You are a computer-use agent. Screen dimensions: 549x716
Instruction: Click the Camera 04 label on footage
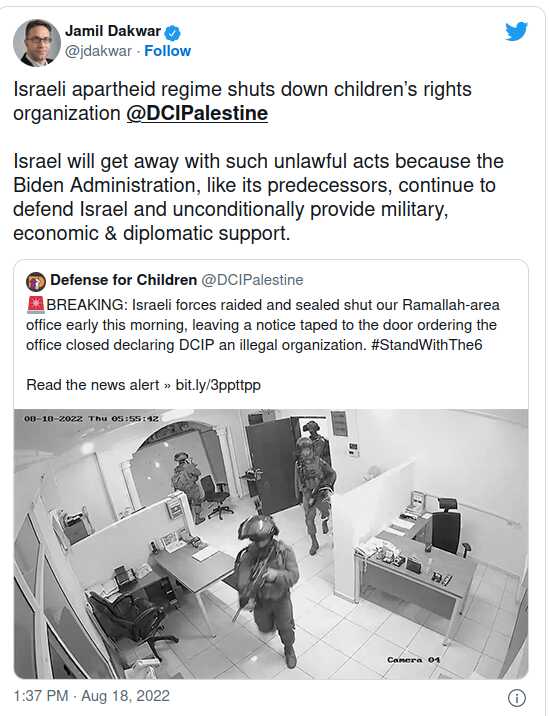click(x=413, y=659)
